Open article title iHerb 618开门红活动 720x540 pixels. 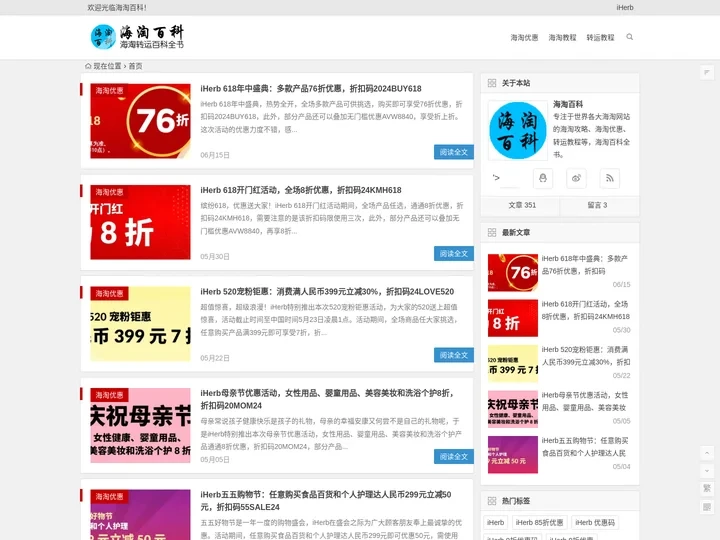pyautogui.click(x=301, y=190)
